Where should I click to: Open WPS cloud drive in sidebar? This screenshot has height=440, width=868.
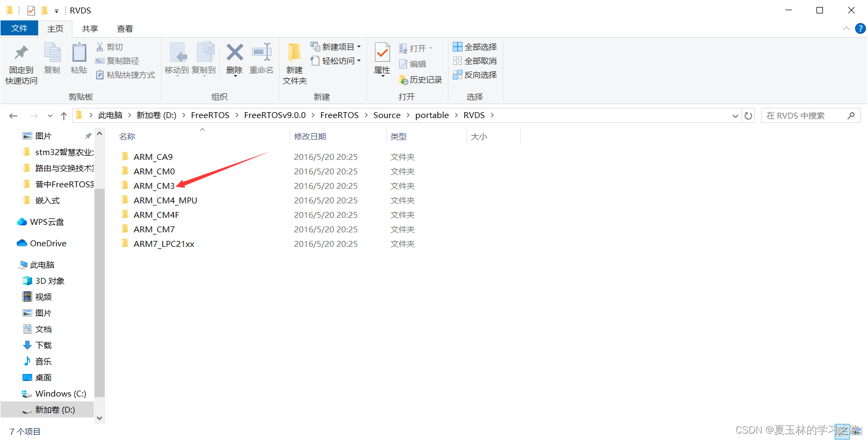pos(40,222)
